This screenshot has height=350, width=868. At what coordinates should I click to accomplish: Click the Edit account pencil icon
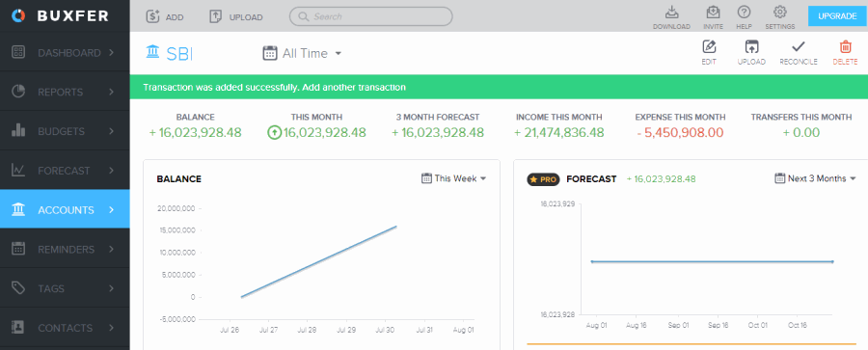pos(709,46)
